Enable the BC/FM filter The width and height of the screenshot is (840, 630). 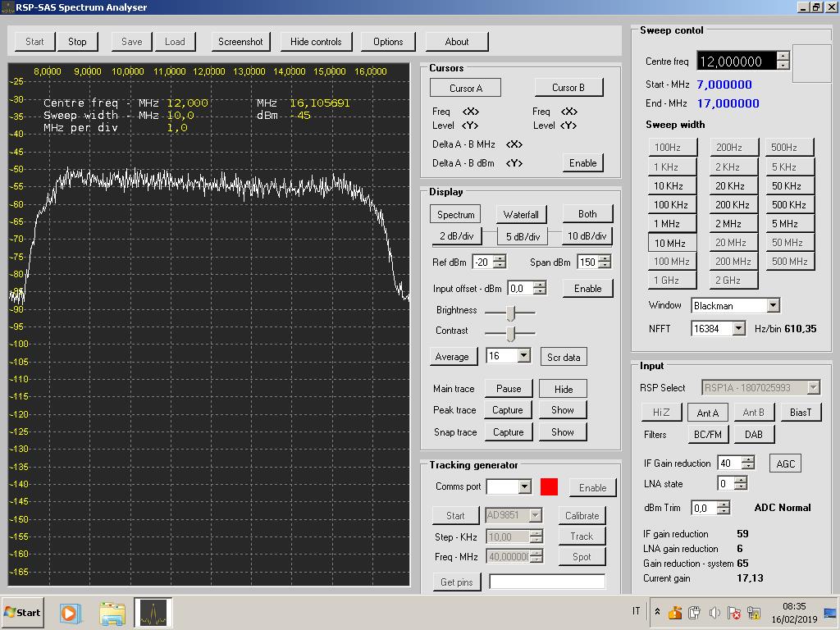click(x=708, y=435)
